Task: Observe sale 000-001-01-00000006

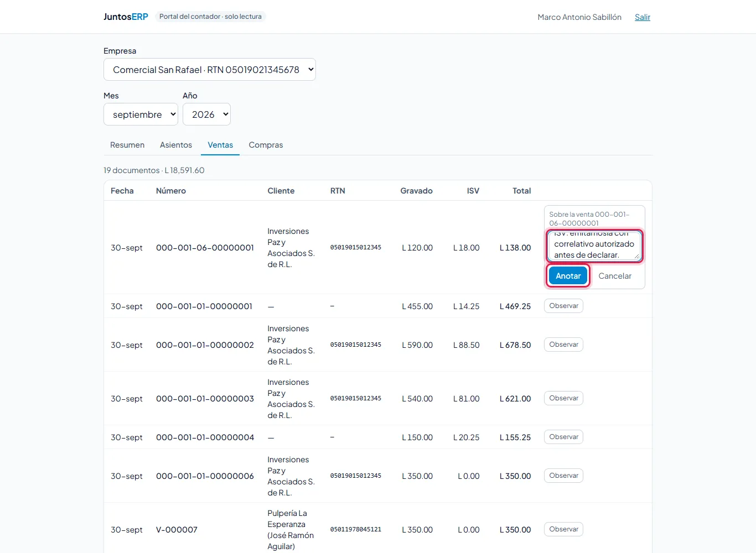Action: pyautogui.click(x=563, y=476)
